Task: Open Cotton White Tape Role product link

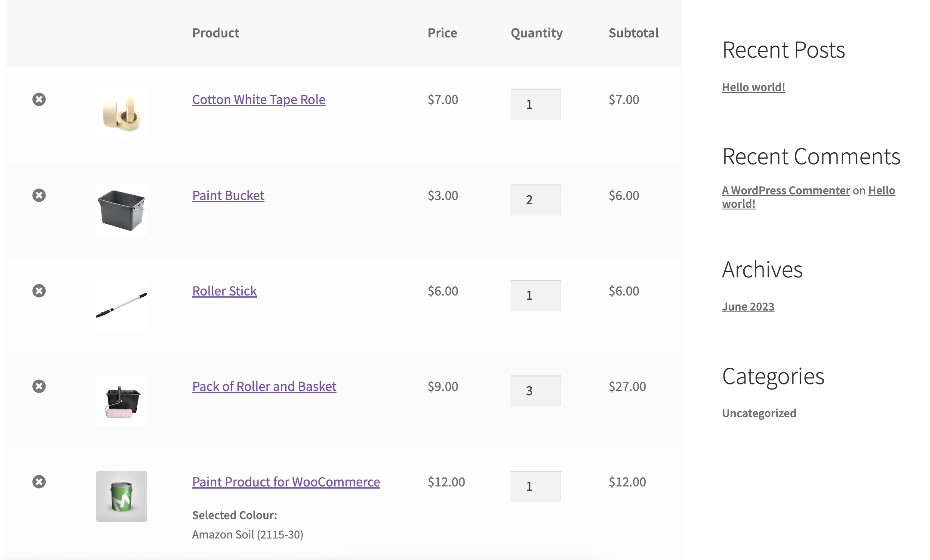Action: point(259,99)
